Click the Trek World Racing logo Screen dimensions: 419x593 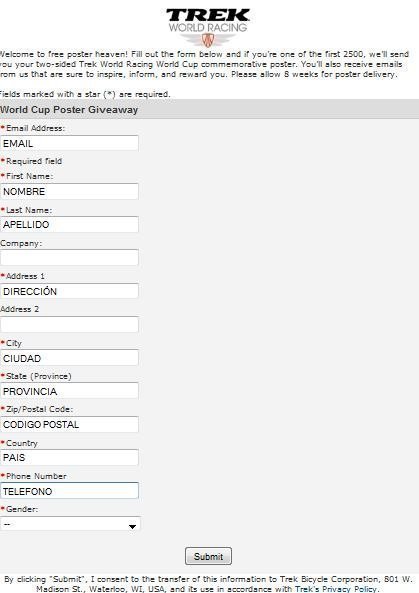click(x=208, y=27)
